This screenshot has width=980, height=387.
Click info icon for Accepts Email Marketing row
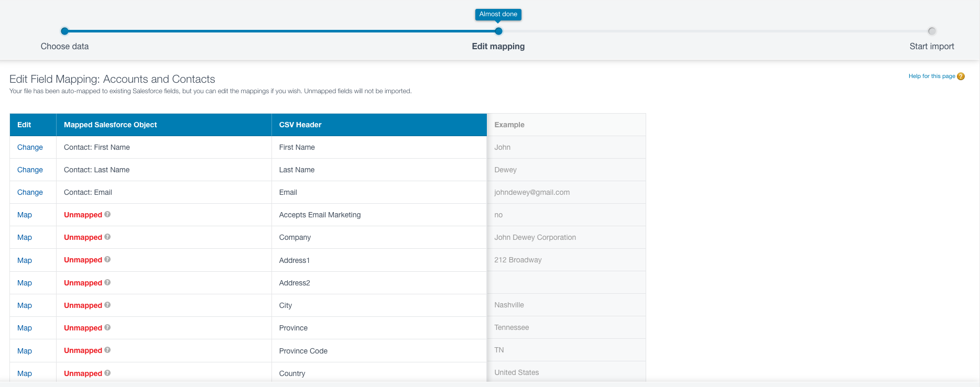[x=107, y=214]
